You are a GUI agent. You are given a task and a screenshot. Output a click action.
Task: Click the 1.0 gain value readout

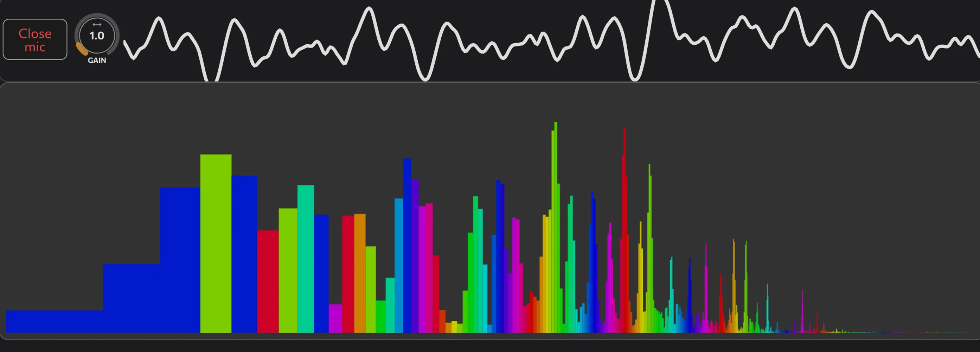97,36
